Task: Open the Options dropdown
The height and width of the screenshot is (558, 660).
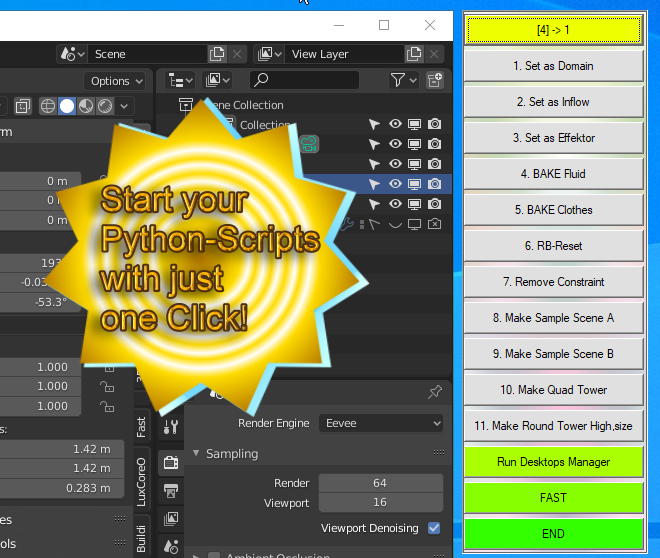Action: 115,81
